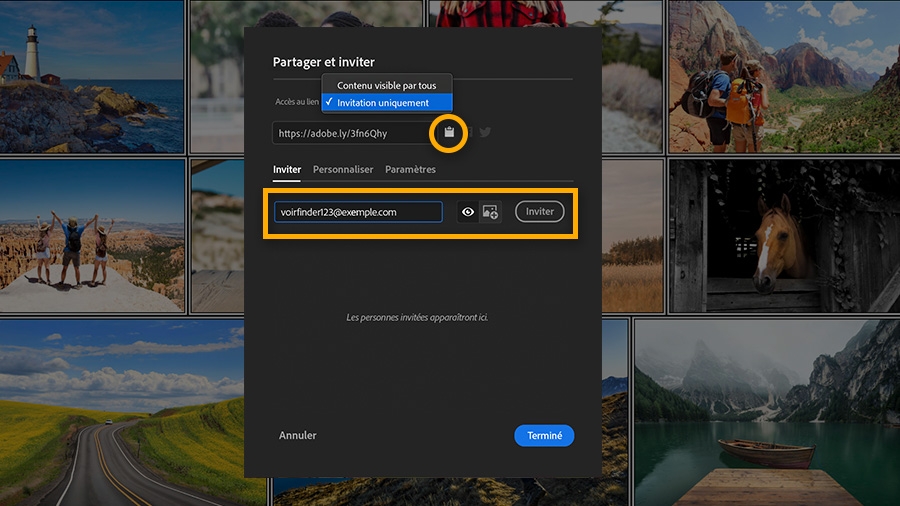This screenshot has width=900, height=506.
Task: Click Annuler to dismiss dialog
Action: 297,435
